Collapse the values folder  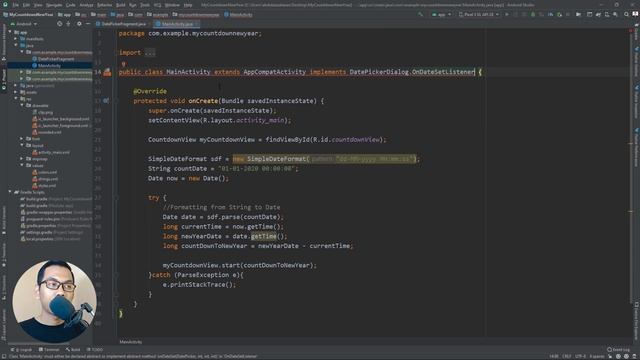click(x=22, y=165)
